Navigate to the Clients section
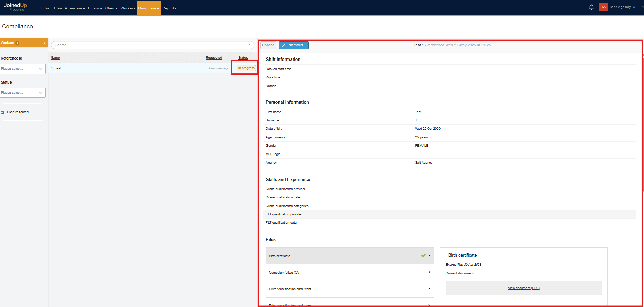Screen dimensions: 644x307 (111, 8)
